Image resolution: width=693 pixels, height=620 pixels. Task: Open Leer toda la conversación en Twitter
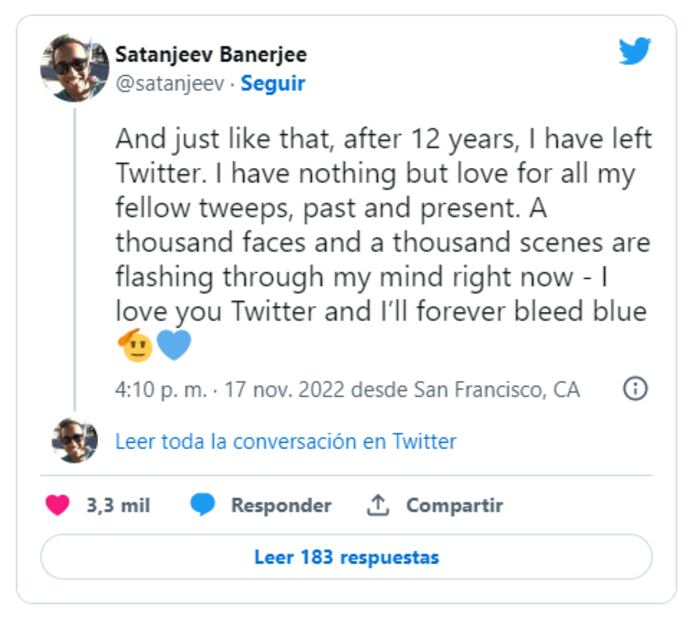286,441
